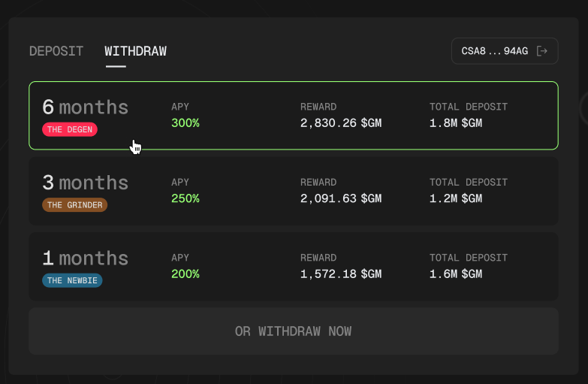The image size is (588, 384).
Task: Click THE GRINDER brown badge
Action: click(74, 205)
